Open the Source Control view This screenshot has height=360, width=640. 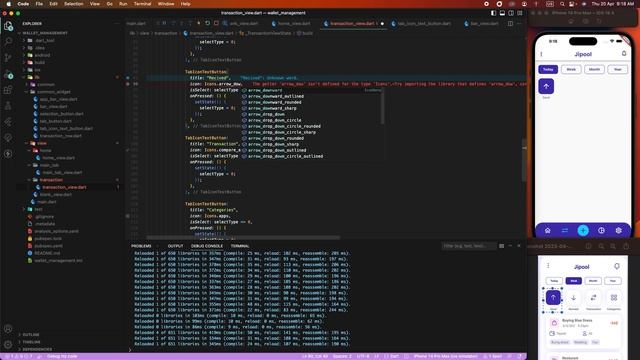coord(8,58)
